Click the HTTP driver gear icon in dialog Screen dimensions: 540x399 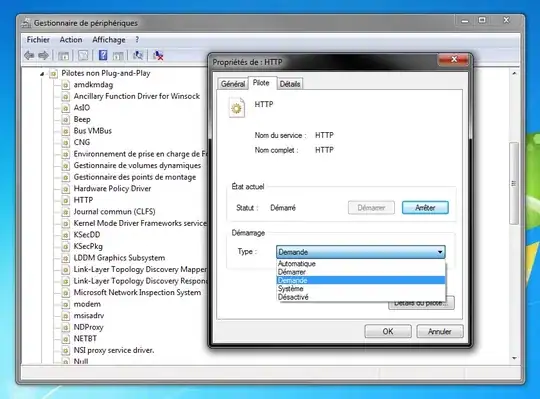[x=237, y=108]
